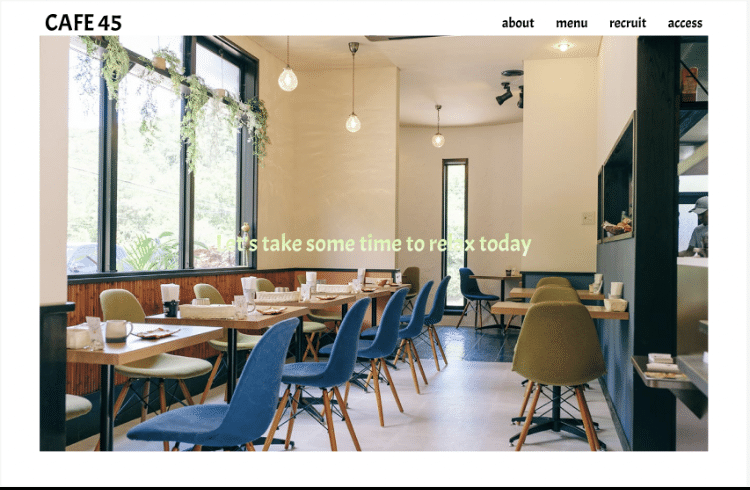The height and width of the screenshot is (490, 750).
Task: Click the leftmost hanging pendant bulb
Action: tap(287, 79)
